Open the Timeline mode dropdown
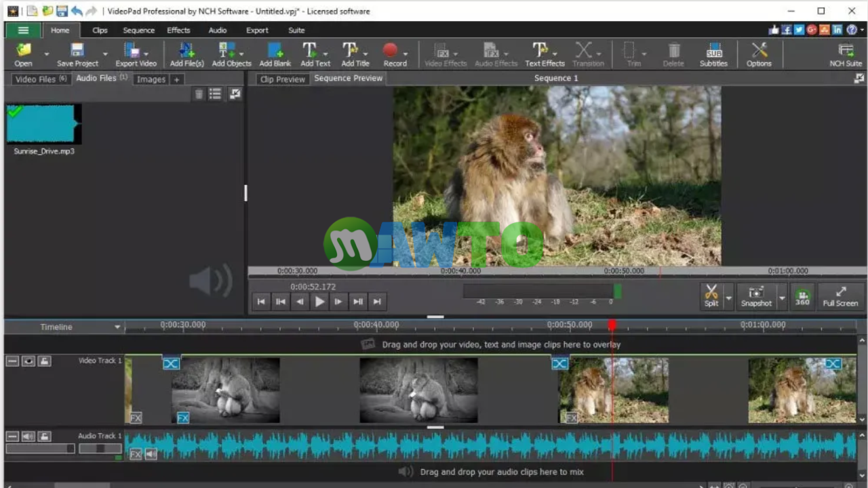The image size is (868, 488). click(117, 327)
